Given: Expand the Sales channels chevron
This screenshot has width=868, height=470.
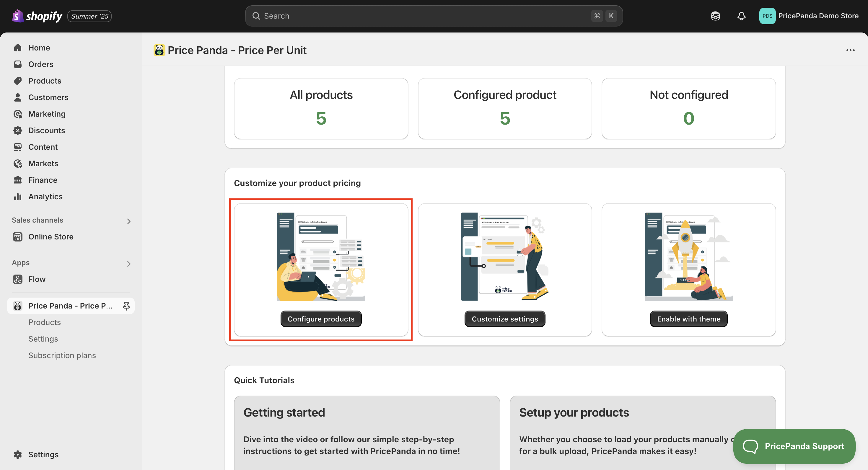Looking at the screenshot, I should click(x=129, y=221).
